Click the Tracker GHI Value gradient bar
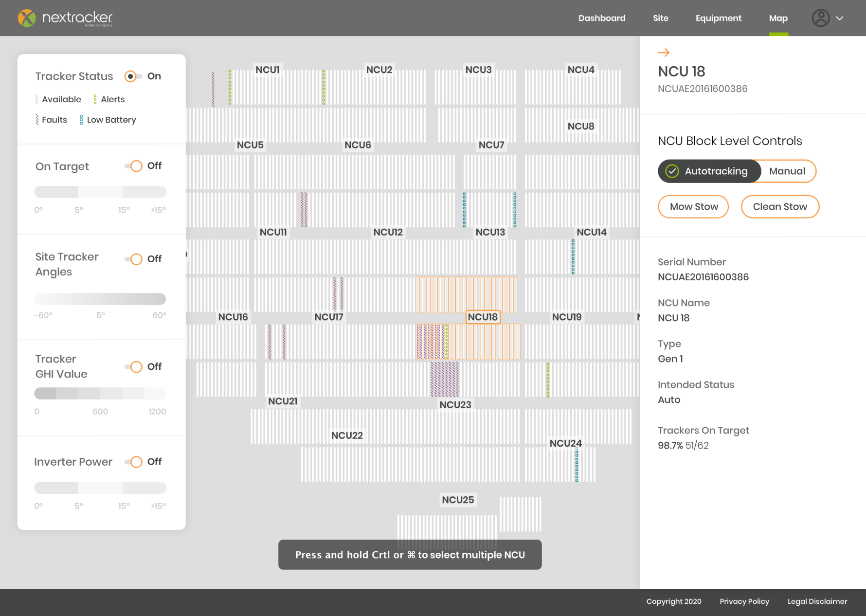 pos(100,393)
